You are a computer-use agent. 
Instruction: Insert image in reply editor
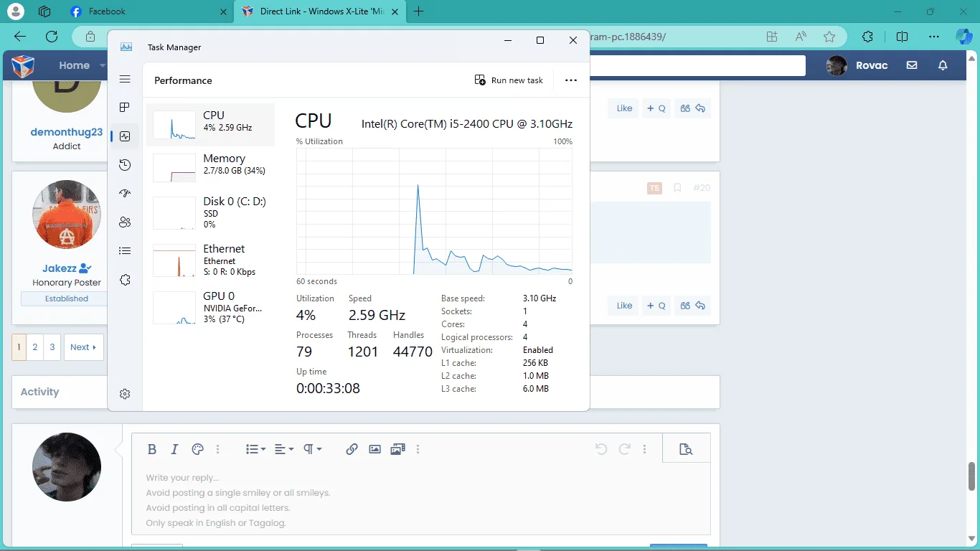pyautogui.click(x=374, y=449)
